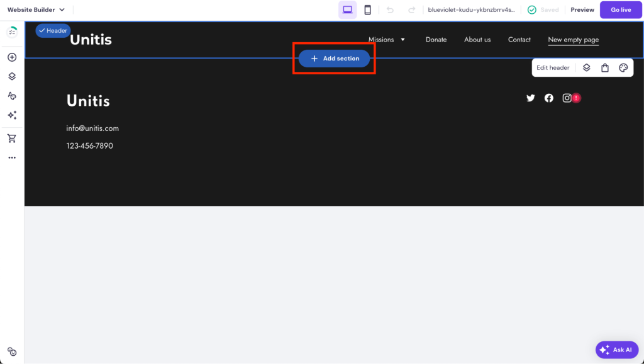Open AI tools using the sparkles icon
Viewport: 644px width, 364px height.
click(11, 115)
